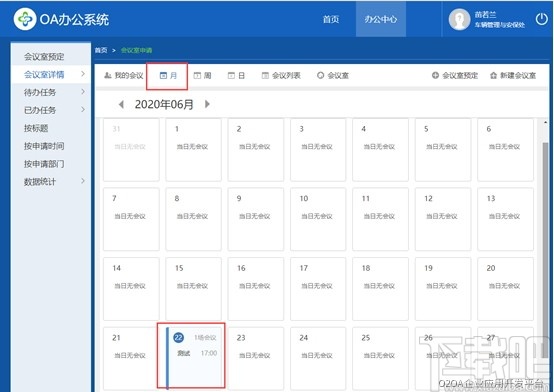Select greyed day 31 calendar cell
Viewport: 554px width, 392px height.
tap(131, 150)
